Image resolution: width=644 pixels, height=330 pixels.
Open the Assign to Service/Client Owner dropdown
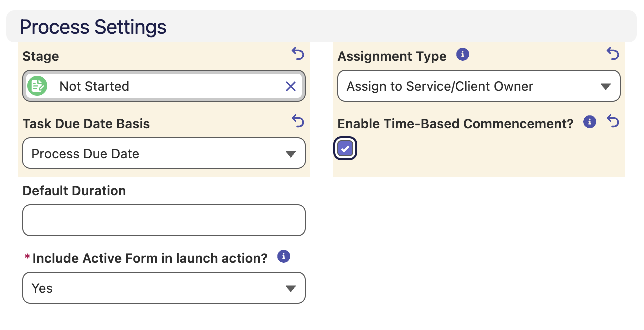[479, 86]
